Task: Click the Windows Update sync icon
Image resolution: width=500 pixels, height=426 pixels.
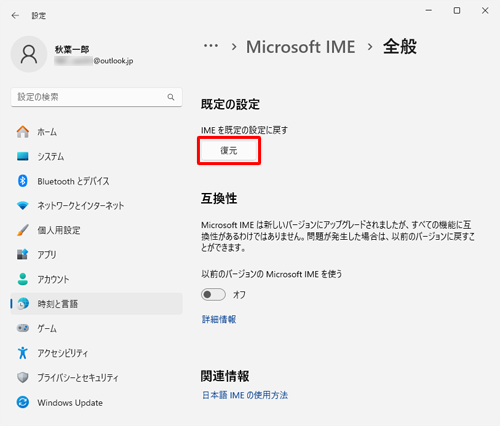Action: [23, 402]
